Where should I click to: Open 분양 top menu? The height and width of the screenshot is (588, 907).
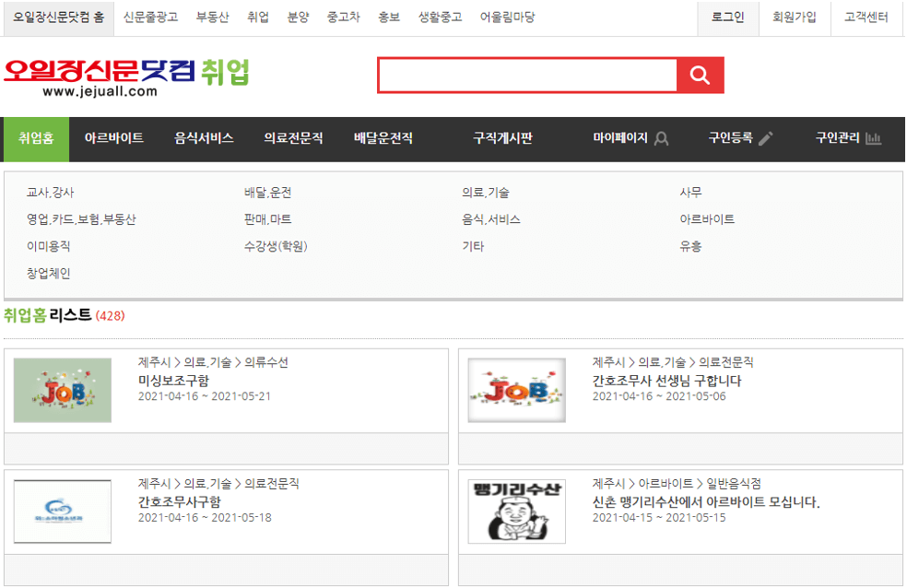298,18
